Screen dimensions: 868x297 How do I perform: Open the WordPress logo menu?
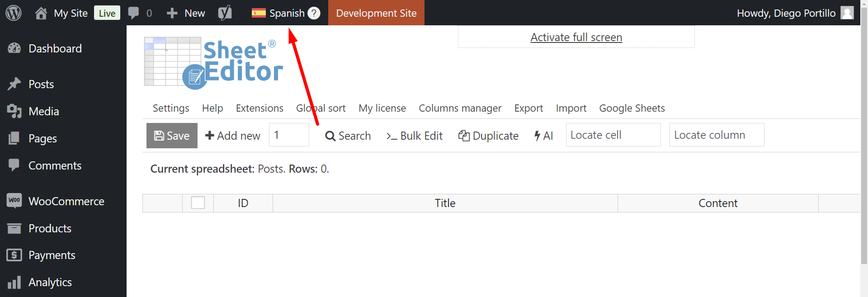(x=14, y=13)
